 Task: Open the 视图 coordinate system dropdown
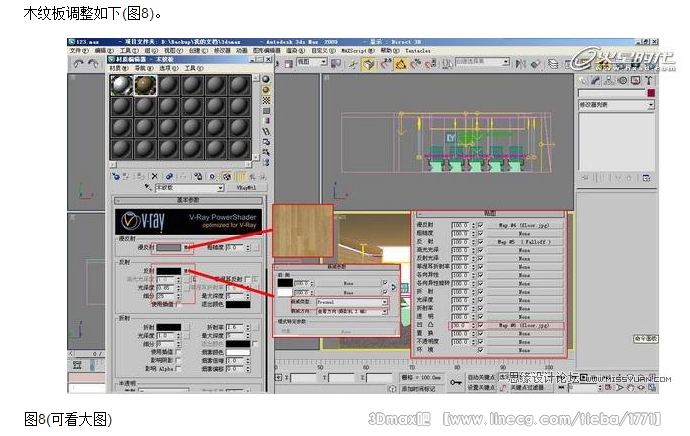pos(324,62)
